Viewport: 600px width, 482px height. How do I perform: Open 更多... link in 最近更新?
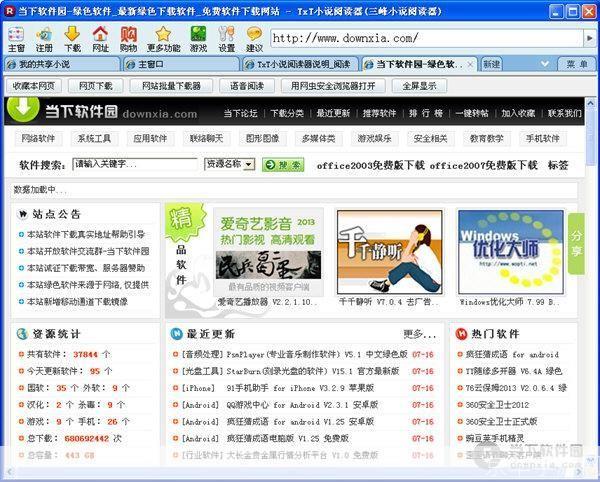[x=420, y=334]
